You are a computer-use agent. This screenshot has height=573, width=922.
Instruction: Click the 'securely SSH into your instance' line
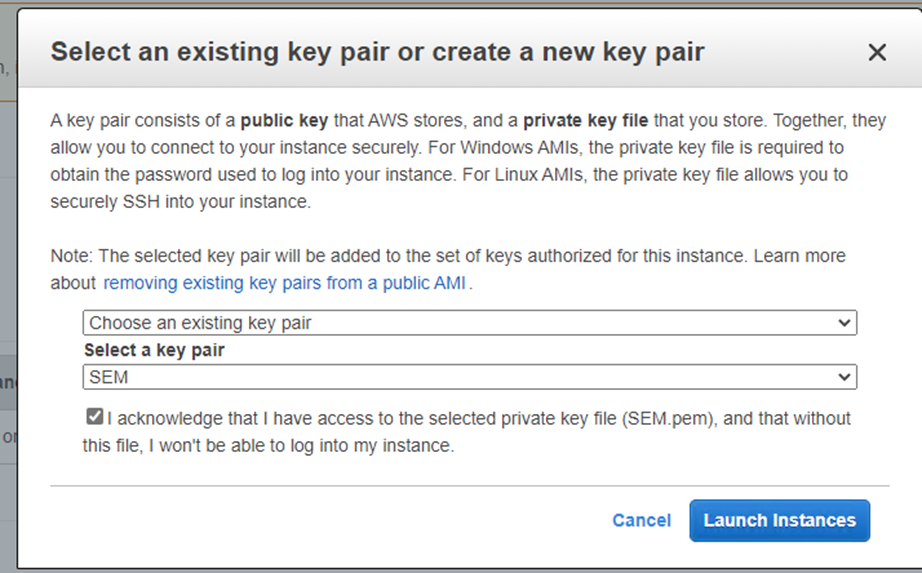pyautogui.click(x=181, y=202)
